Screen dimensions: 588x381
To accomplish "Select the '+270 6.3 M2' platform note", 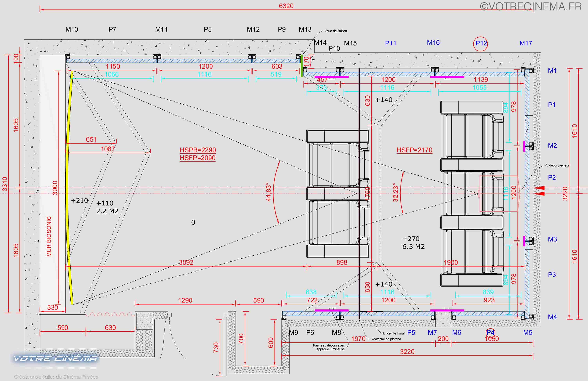I will click(x=413, y=243).
